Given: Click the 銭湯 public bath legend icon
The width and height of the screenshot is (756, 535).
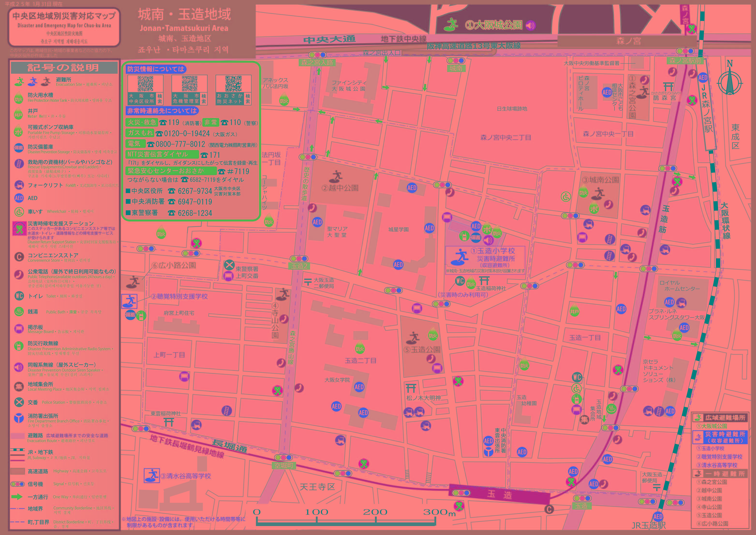Looking at the screenshot, I should tap(19, 311).
